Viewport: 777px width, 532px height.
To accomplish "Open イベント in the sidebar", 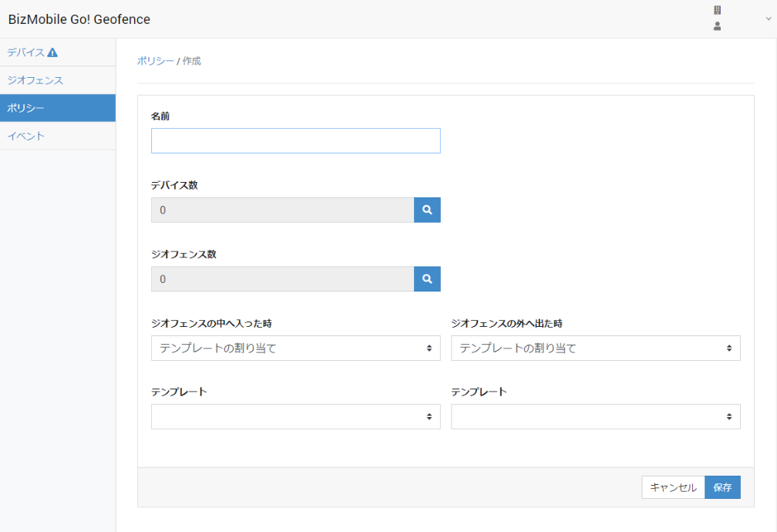I will pyautogui.click(x=25, y=136).
